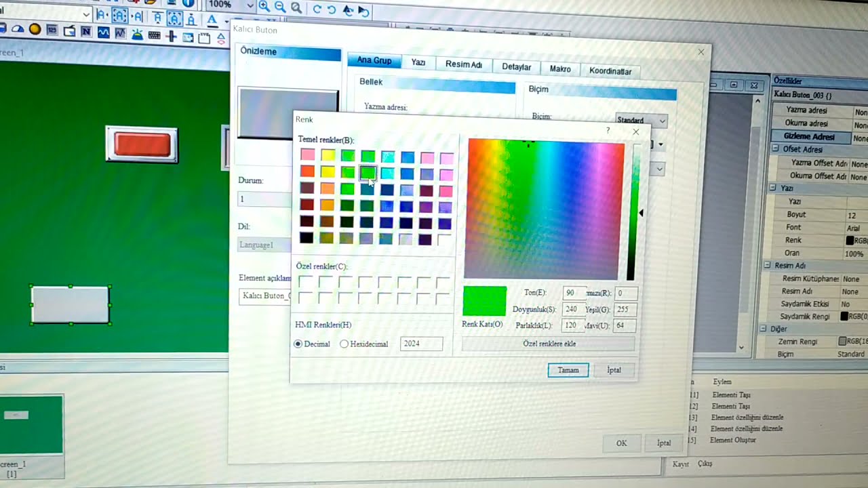Screen dimensions: 868x488
Task: Select the meter gauge element tool
Action: point(18,29)
